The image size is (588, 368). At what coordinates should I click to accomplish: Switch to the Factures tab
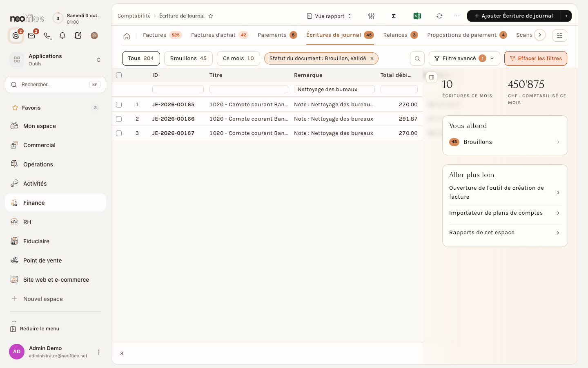click(162, 35)
